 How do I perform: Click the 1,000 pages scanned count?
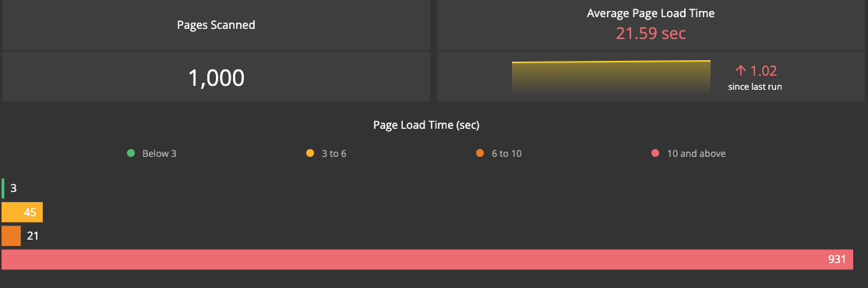click(216, 78)
